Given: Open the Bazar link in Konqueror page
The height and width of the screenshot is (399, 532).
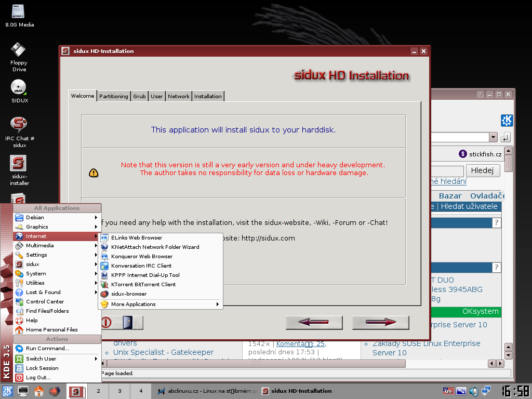Looking at the screenshot, I should (x=450, y=196).
